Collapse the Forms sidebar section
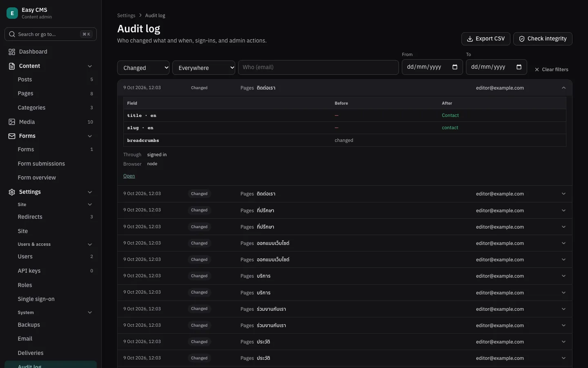The height and width of the screenshot is (368, 588). point(90,136)
